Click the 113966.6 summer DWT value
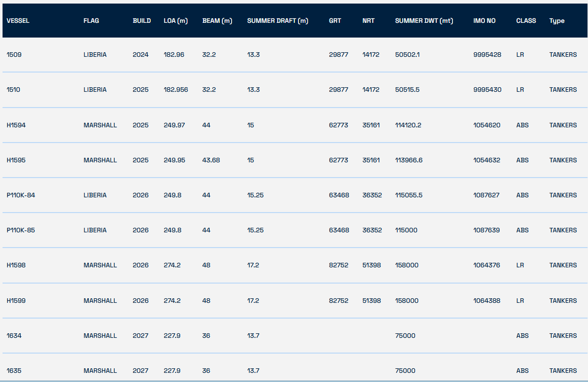The width and height of the screenshot is (588, 382). pos(409,160)
